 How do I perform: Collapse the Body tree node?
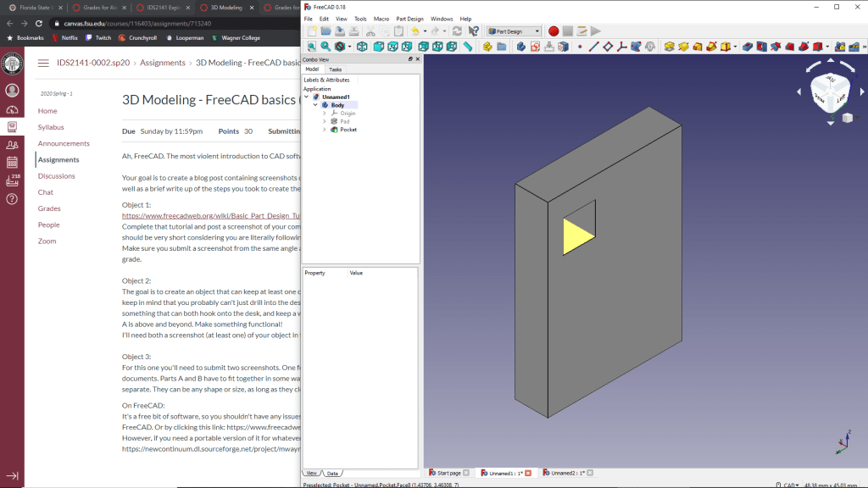tap(315, 105)
